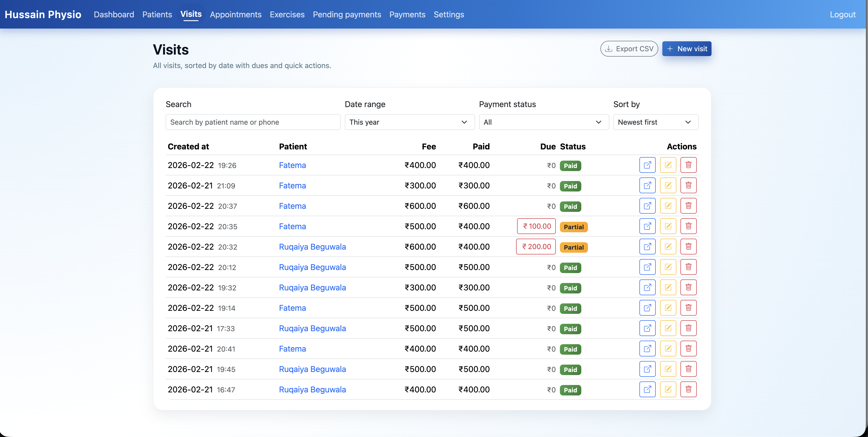Open visit details for the 19:26 Fatema row

point(647,165)
